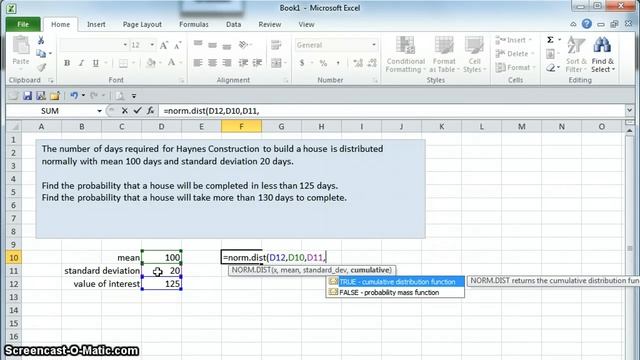Screen dimensions: 640x360
Task: Toggle Italic formatting
Action: (x=81, y=63)
